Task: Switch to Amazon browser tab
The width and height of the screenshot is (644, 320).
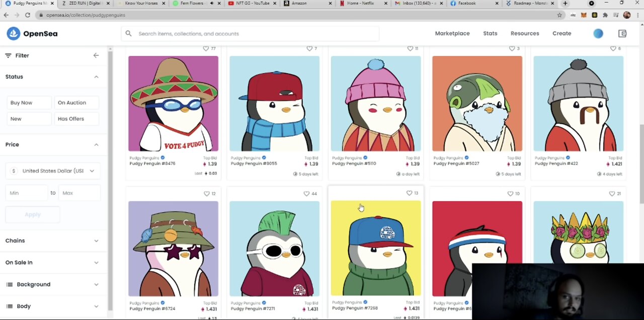Action: [306, 4]
